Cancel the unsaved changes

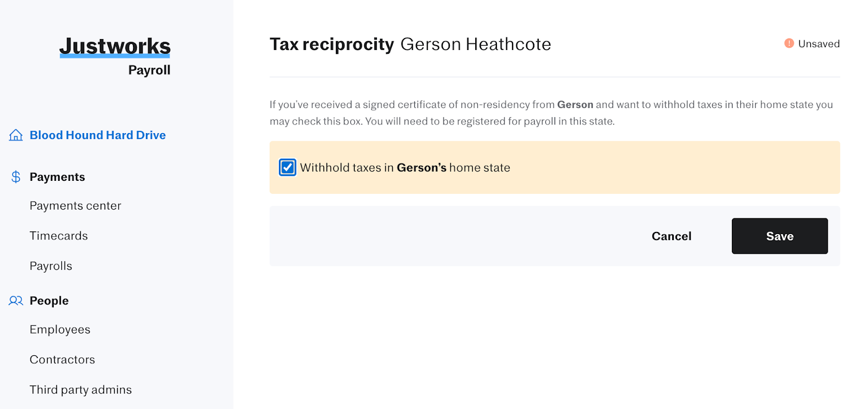click(671, 236)
